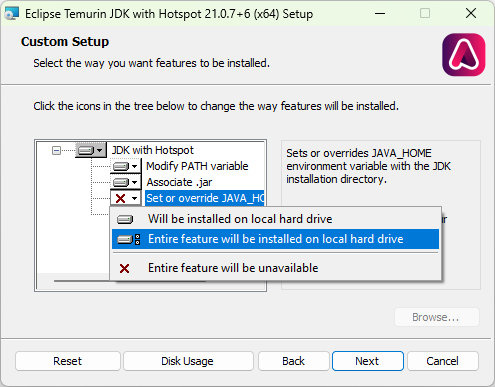This screenshot has width=495, height=387.
Task: Open the JDK with Hotspot feature dropdown
Action: [91, 150]
